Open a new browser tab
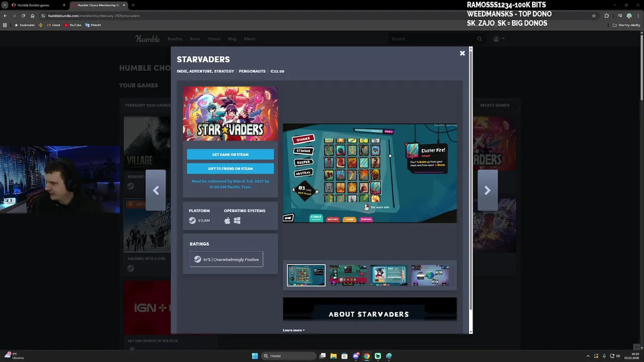The height and width of the screenshot is (362, 644). tap(133, 5)
